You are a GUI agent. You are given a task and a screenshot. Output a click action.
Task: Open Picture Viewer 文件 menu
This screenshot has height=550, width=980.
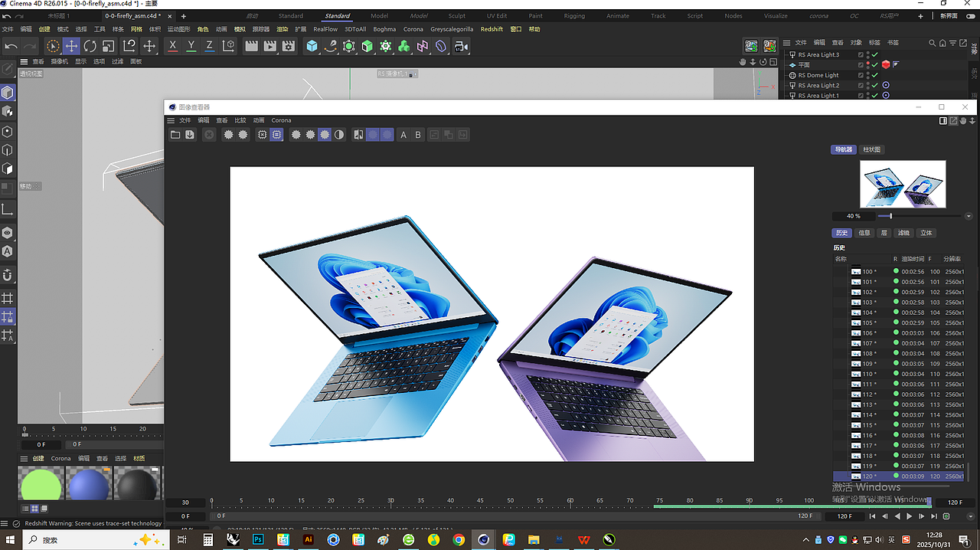tap(185, 120)
